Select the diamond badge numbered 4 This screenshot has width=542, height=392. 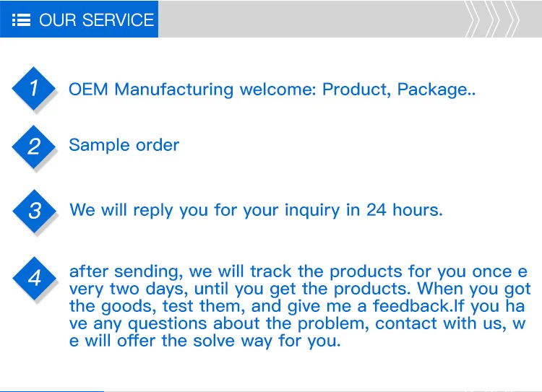coord(35,278)
